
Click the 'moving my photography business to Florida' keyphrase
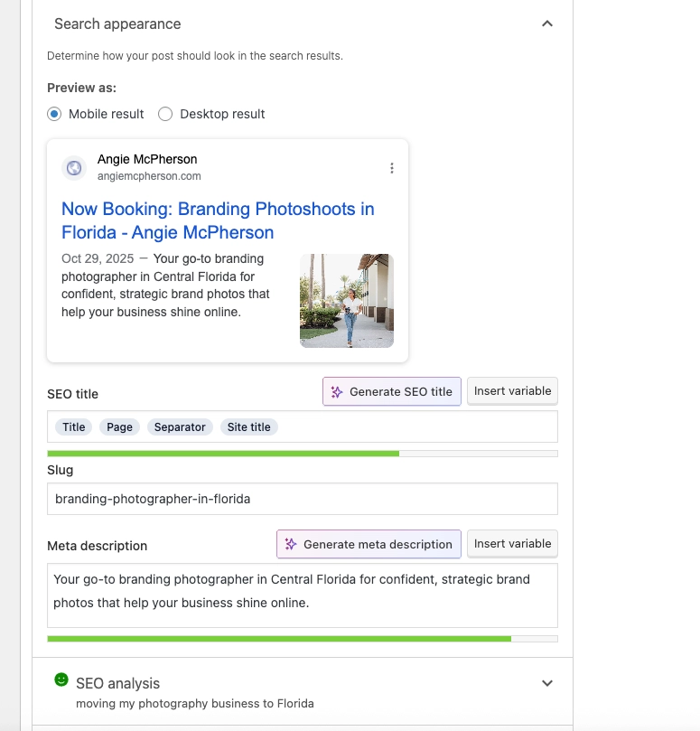click(x=195, y=704)
